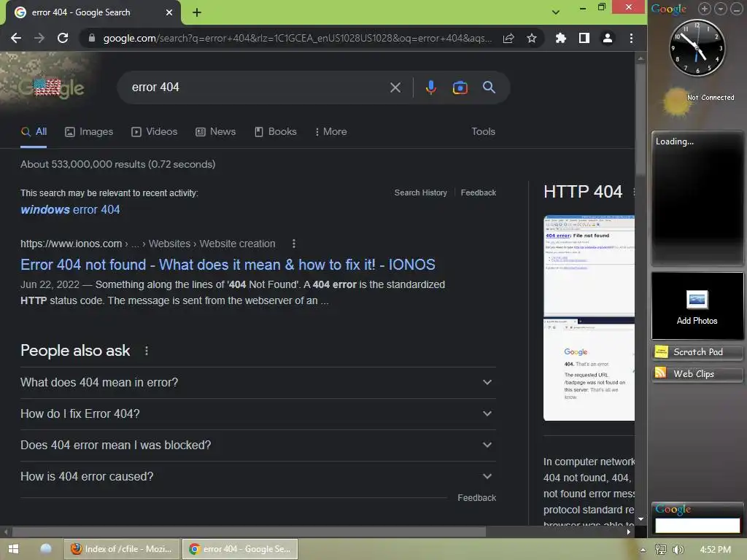
Task: Open Chrome side panel
Action: tap(584, 38)
